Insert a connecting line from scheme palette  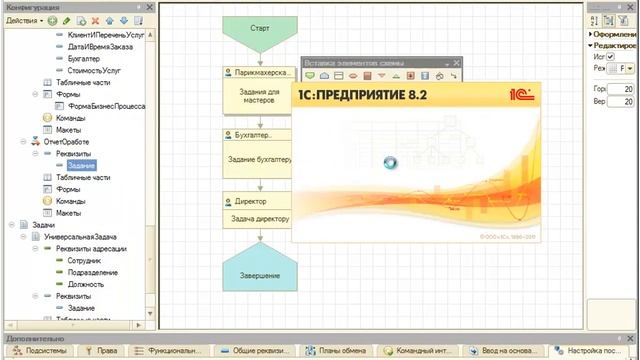coord(453,76)
